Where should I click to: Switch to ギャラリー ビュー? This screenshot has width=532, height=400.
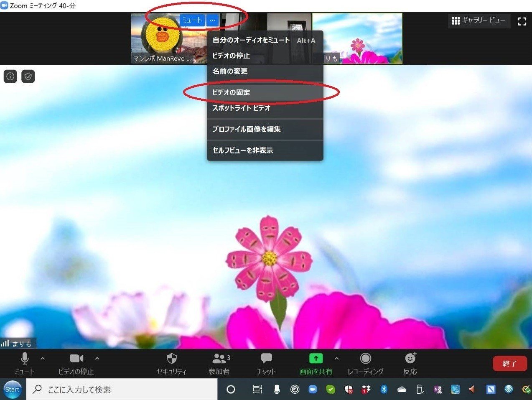click(479, 20)
